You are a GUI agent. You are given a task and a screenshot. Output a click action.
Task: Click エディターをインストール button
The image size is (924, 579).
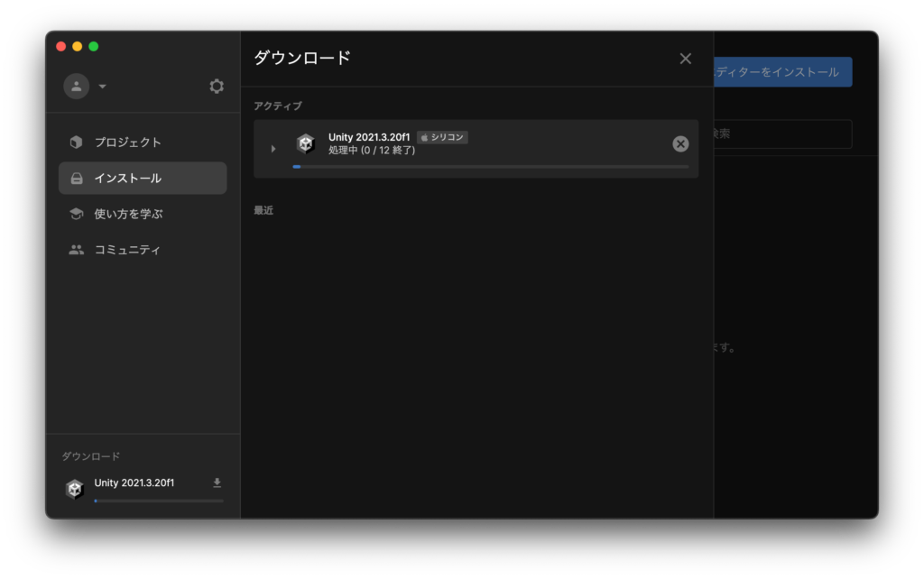782,72
